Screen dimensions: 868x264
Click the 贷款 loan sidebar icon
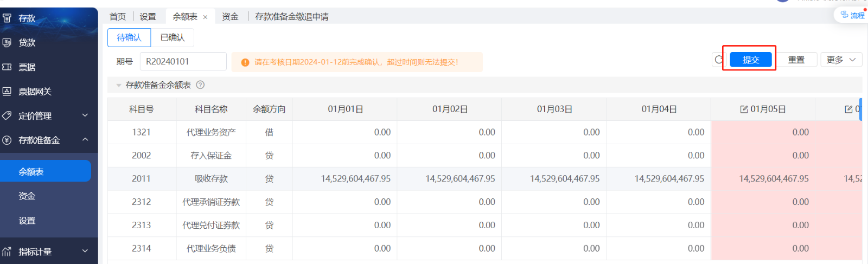(7, 42)
